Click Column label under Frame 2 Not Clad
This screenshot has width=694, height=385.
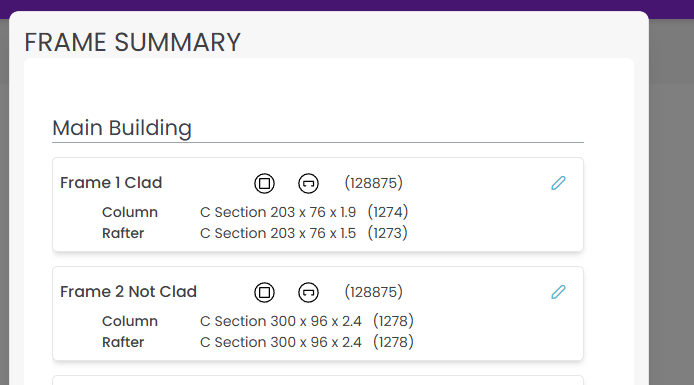[x=130, y=321]
